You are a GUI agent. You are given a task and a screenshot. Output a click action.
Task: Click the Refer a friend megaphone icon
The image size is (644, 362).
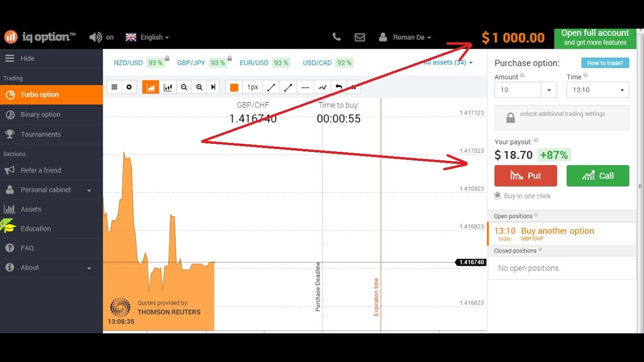point(10,170)
